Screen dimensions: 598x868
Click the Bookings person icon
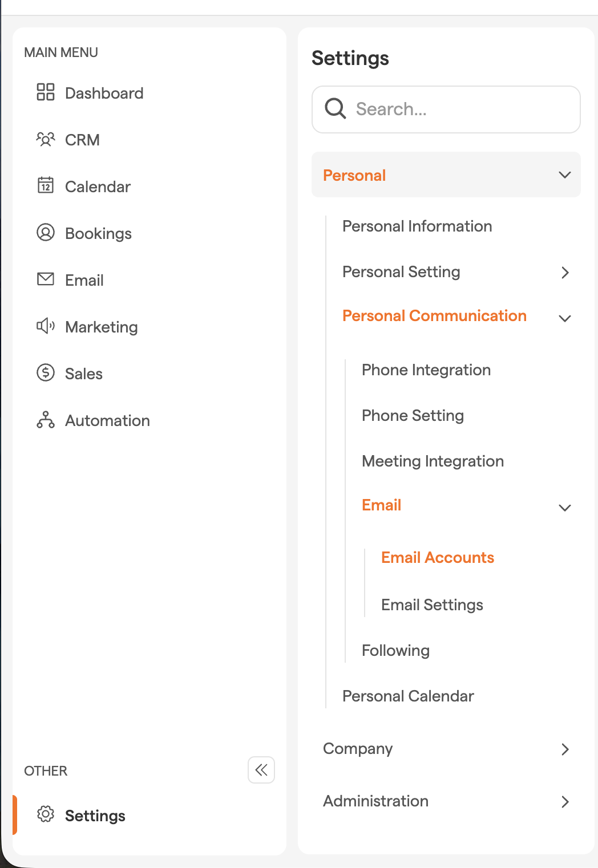46,233
